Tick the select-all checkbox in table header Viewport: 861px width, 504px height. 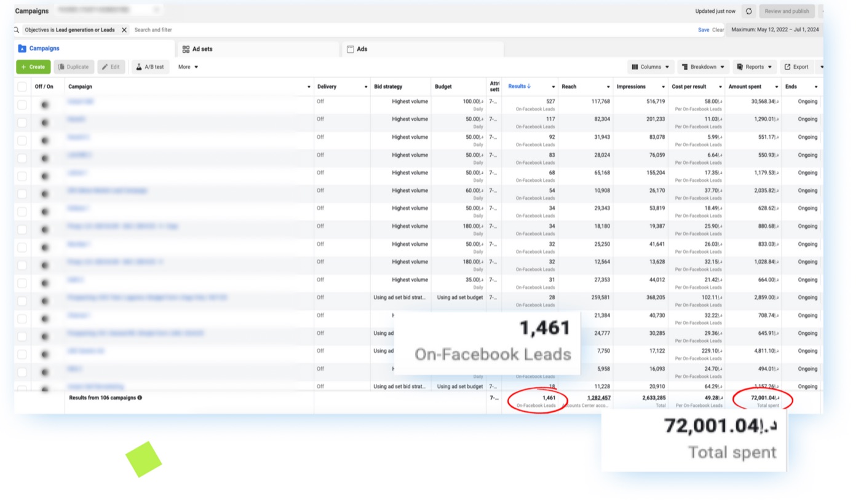[22, 87]
